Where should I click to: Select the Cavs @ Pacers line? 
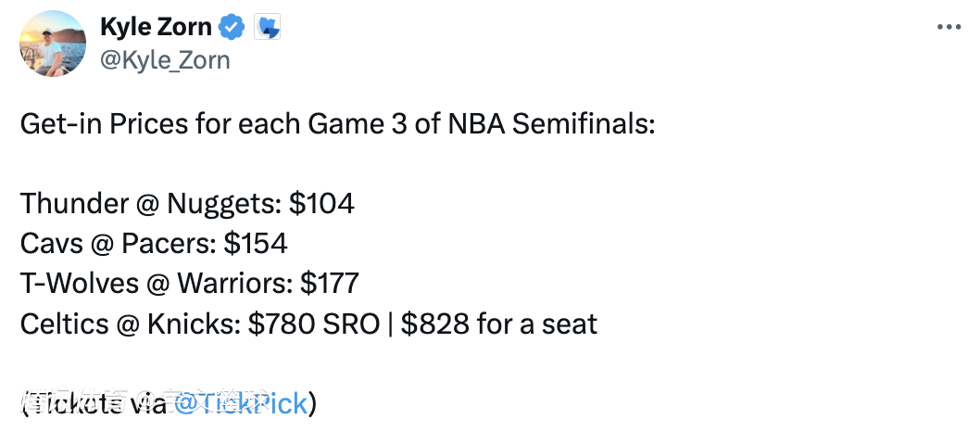tap(154, 244)
